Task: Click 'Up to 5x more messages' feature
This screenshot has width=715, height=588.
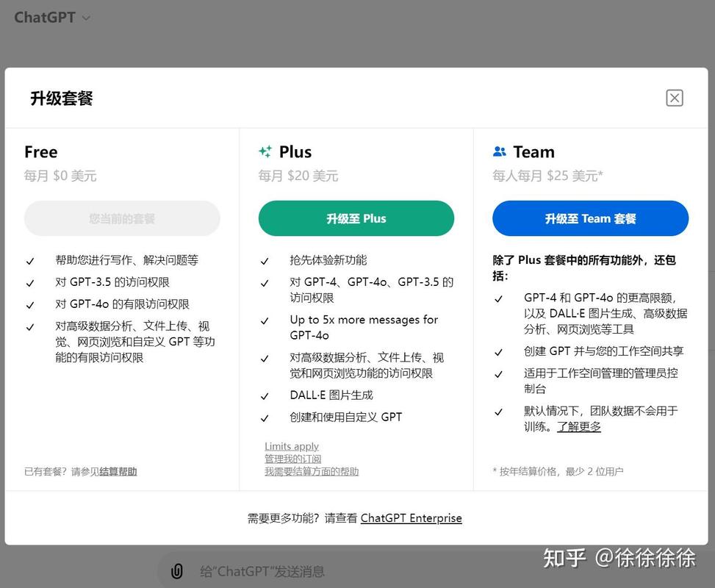Action: tap(364, 328)
